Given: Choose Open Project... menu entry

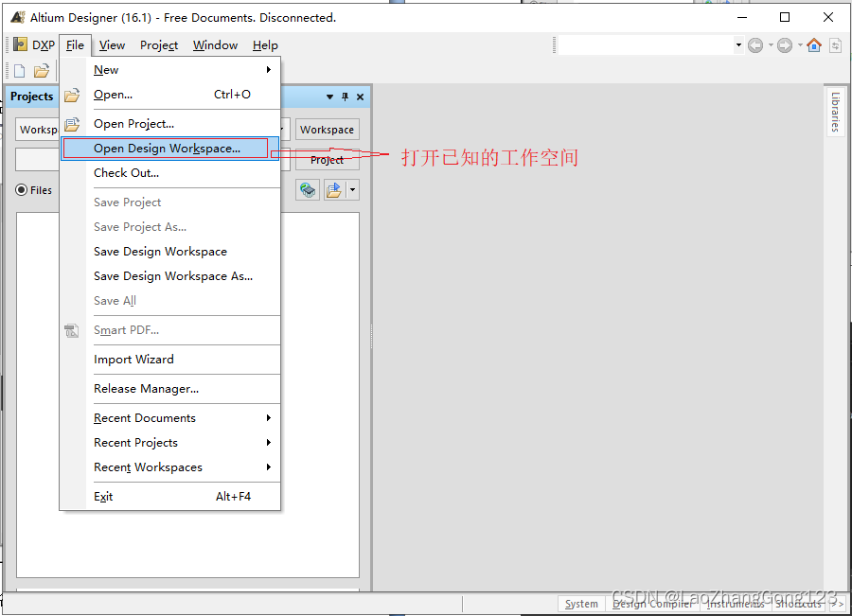Looking at the screenshot, I should (170, 124).
